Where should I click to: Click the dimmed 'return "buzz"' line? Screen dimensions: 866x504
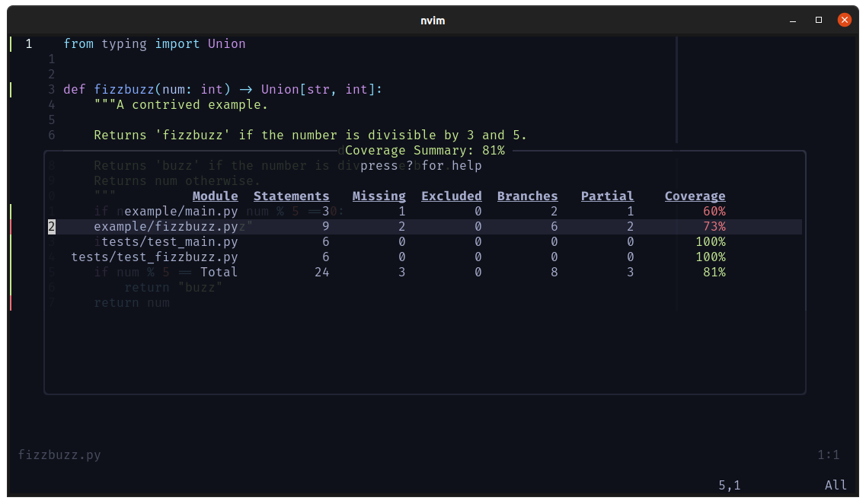pyautogui.click(x=173, y=288)
